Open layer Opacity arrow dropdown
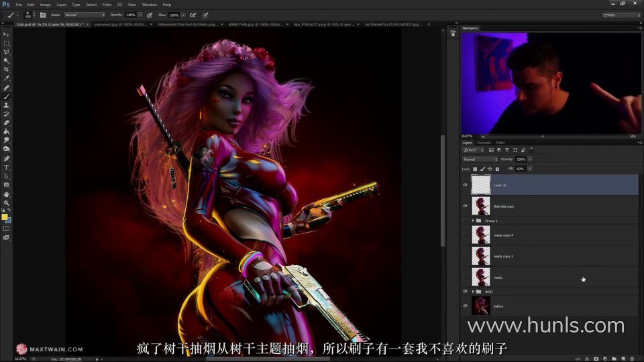Image resolution: width=644 pixels, height=362 pixels. [x=530, y=160]
